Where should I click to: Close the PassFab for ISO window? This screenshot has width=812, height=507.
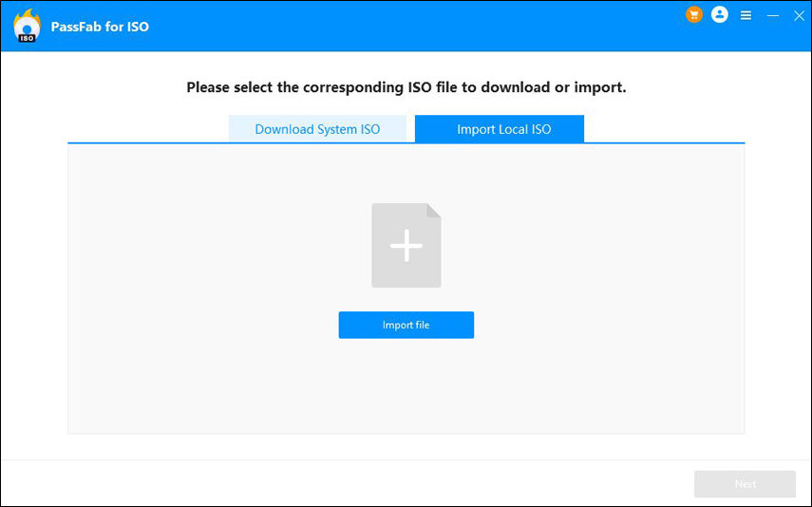coord(799,15)
